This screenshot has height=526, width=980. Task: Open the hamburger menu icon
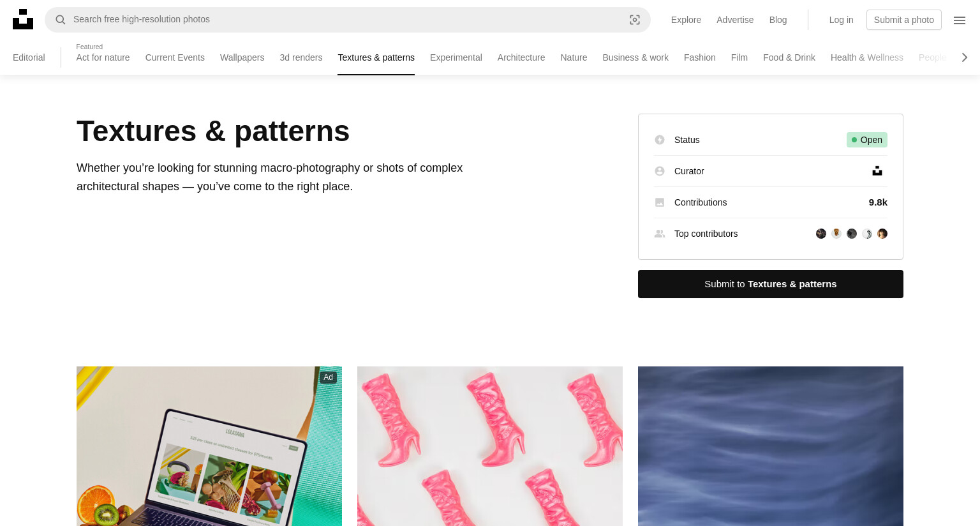960,20
